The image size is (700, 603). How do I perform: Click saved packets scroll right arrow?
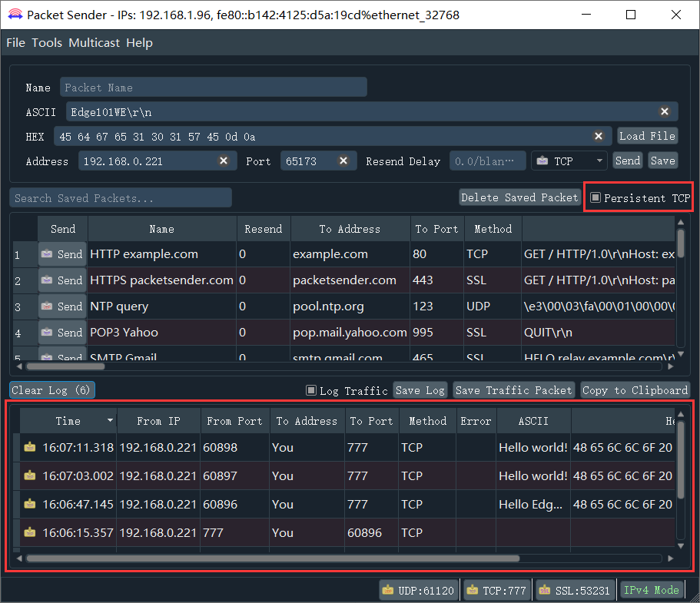(x=671, y=366)
